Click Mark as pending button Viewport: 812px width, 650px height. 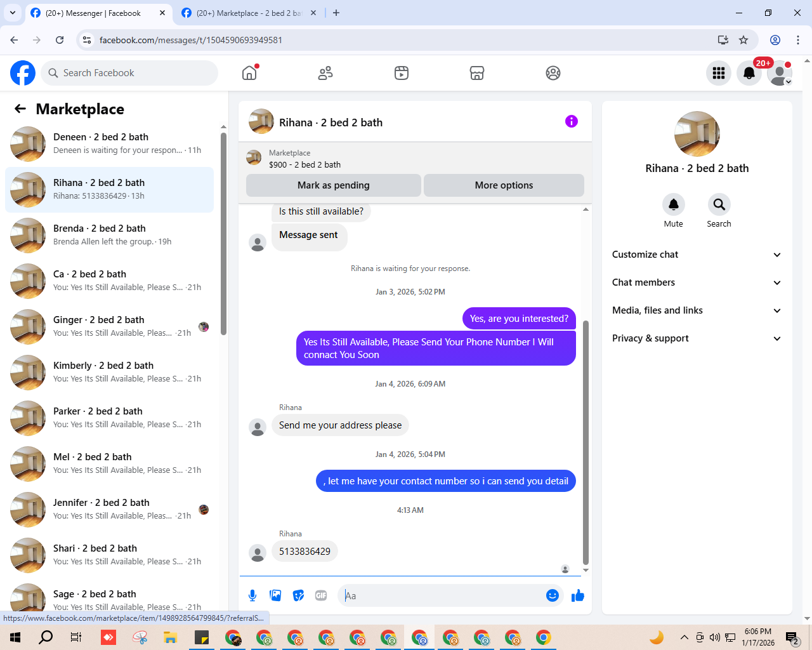(334, 185)
